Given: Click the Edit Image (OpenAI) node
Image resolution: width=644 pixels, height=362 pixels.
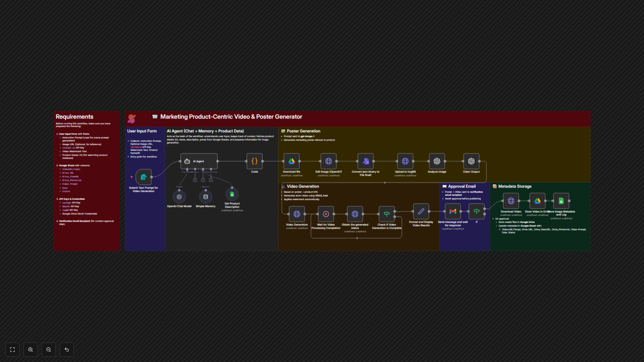Looking at the screenshot, I should (x=328, y=161).
